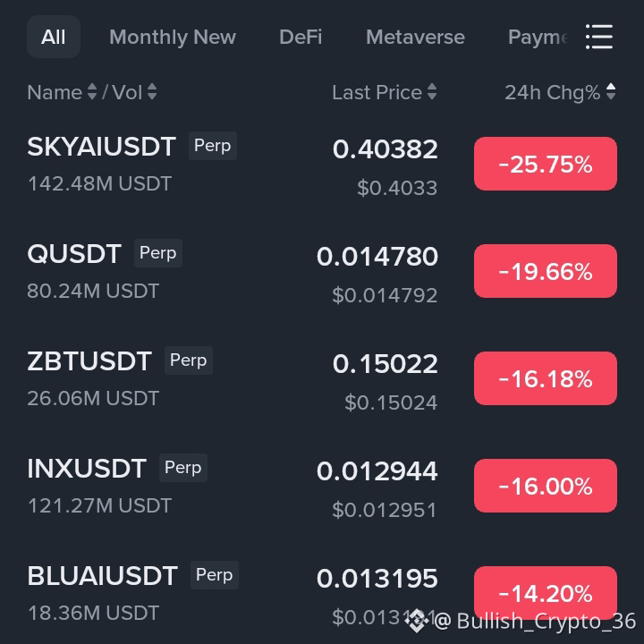Toggle the -25.75% change display badge
This screenshot has width=644, height=644.
(546, 164)
